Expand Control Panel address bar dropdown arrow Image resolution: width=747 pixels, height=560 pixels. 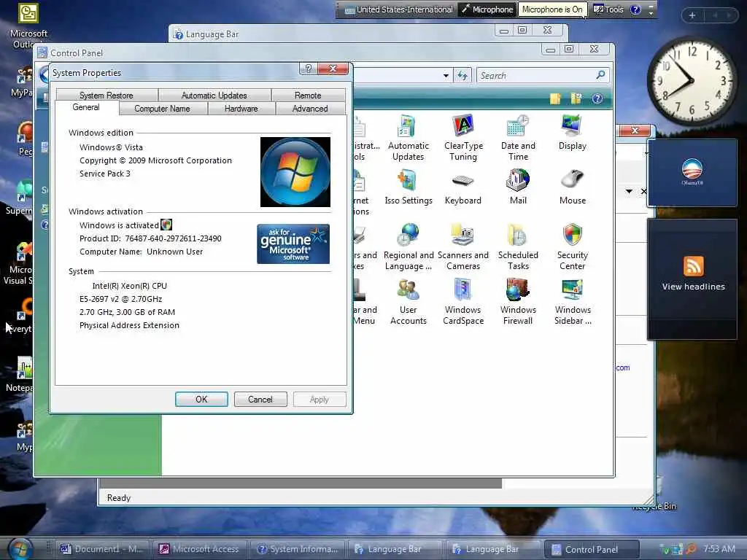tap(446, 75)
